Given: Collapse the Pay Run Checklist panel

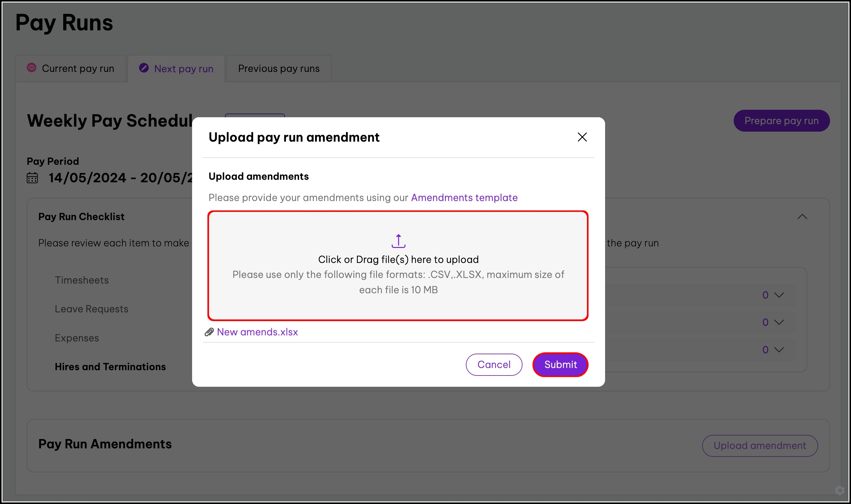Looking at the screenshot, I should pos(802,217).
